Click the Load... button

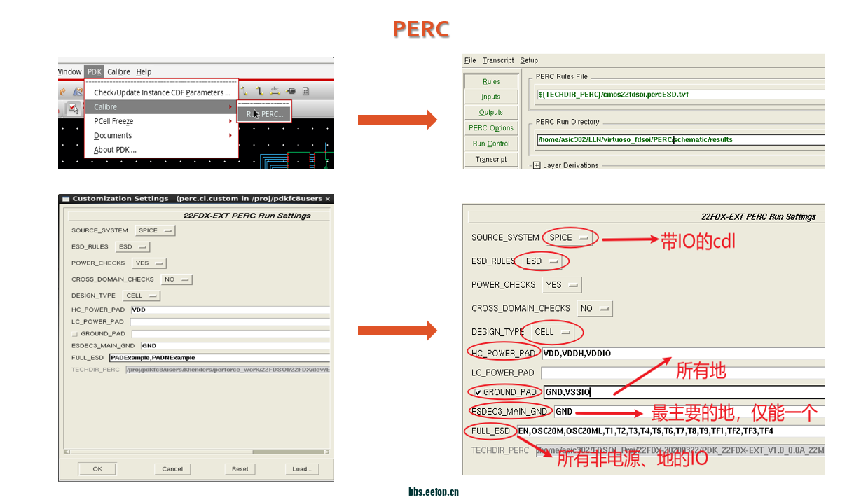tap(301, 469)
